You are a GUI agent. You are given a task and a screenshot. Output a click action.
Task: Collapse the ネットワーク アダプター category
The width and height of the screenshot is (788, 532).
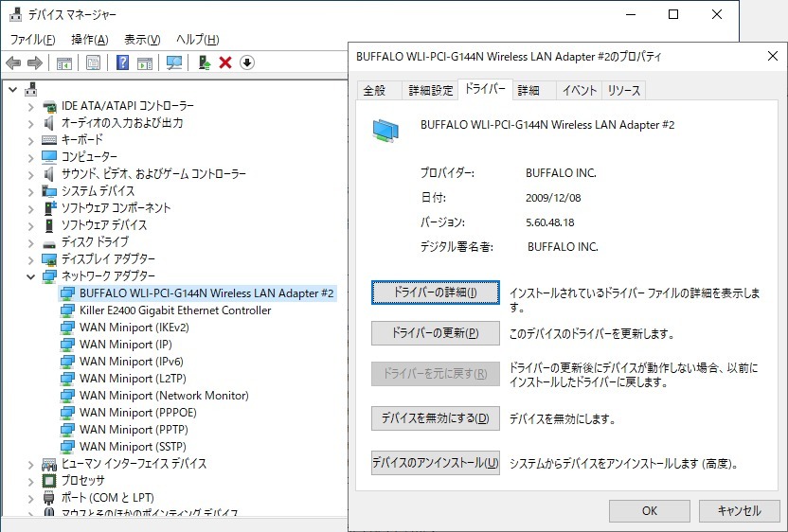[x=30, y=276]
